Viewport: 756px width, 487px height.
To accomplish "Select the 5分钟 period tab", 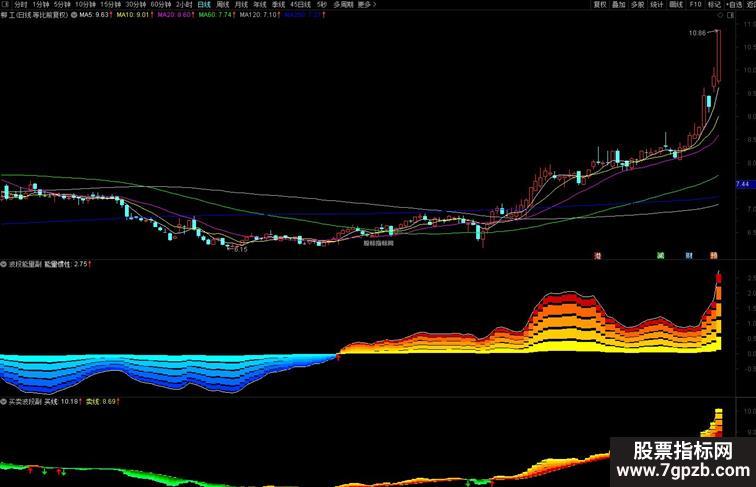I will click(62, 4).
